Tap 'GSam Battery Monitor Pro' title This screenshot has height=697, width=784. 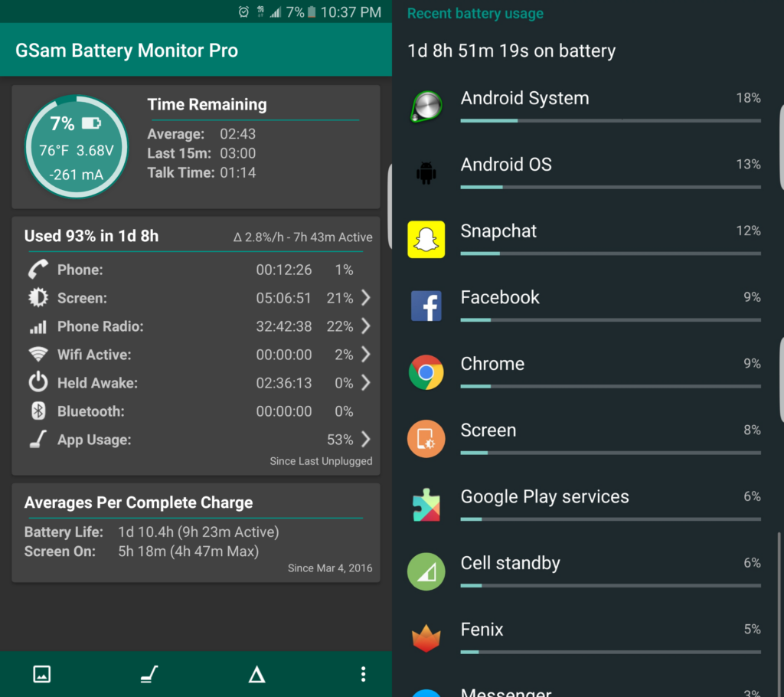click(x=126, y=51)
